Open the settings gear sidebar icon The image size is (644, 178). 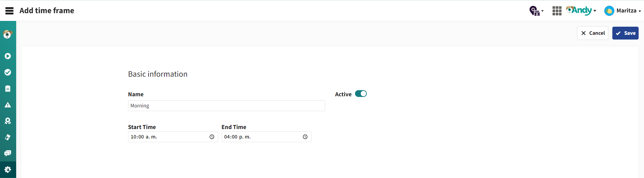coord(8,170)
